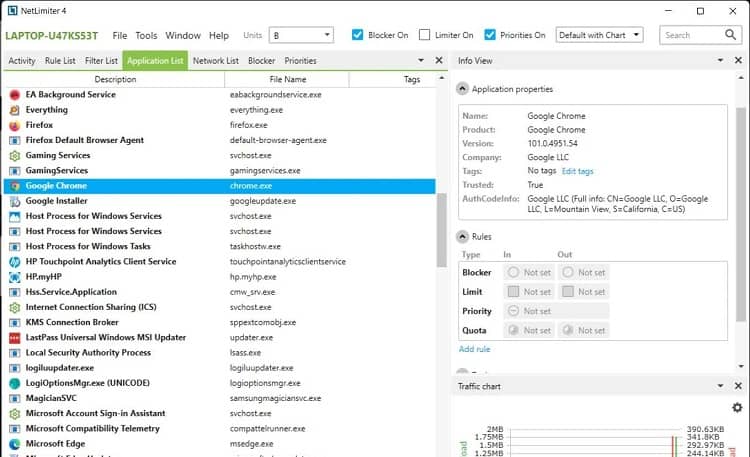The width and height of the screenshot is (750, 457).
Task: Open Info View panel options arrow
Action: point(720,60)
